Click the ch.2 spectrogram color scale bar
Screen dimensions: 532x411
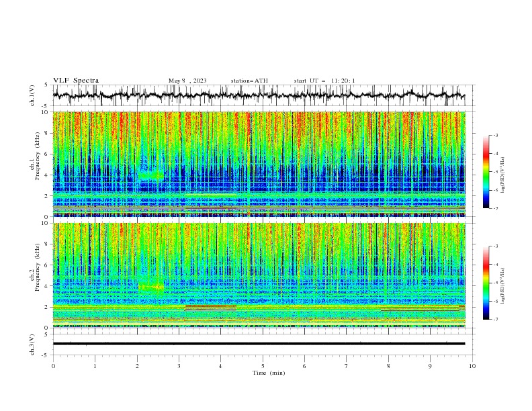pyautogui.click(x=486, y=283)
